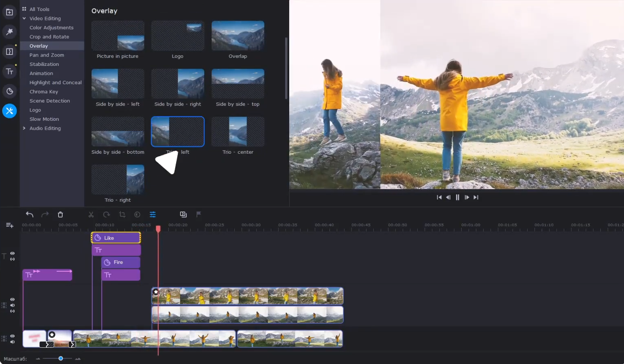624x364 pixels.
Task: Toggle linking on the overlay track
Action: tap(12, 311)
